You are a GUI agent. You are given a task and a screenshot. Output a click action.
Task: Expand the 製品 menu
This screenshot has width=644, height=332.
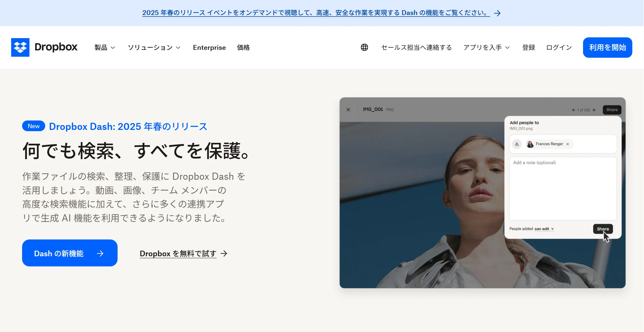[x=105, y=48]
